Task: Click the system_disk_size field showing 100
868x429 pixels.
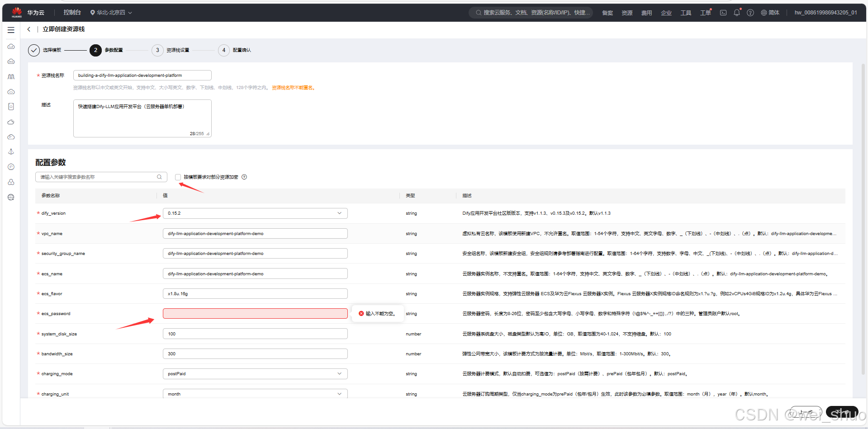Action: [x=255, y=334]
